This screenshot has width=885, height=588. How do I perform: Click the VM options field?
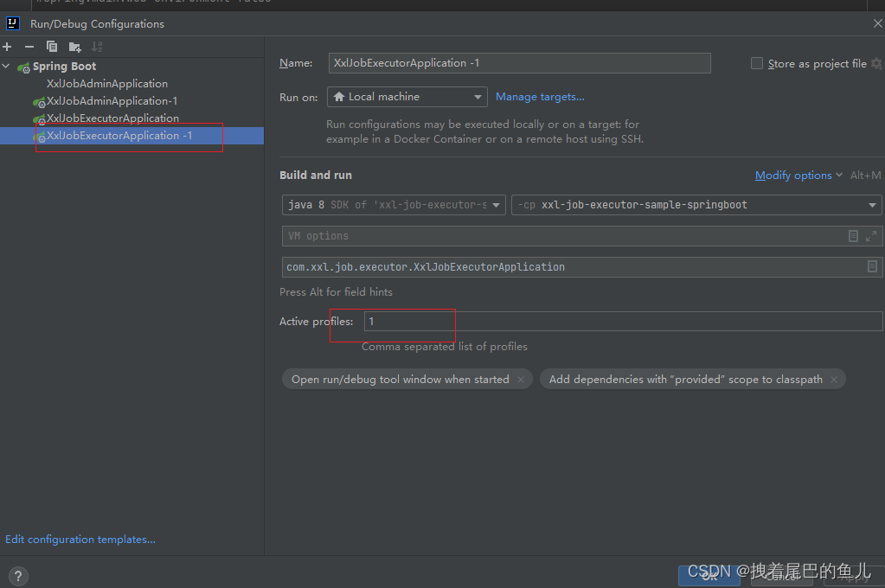pos(582,236)
